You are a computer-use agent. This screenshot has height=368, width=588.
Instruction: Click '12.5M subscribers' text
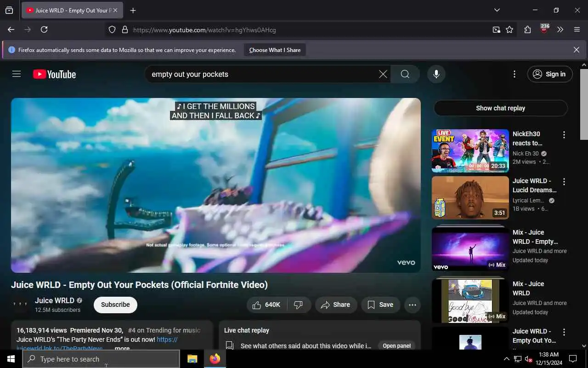(57, 310)
